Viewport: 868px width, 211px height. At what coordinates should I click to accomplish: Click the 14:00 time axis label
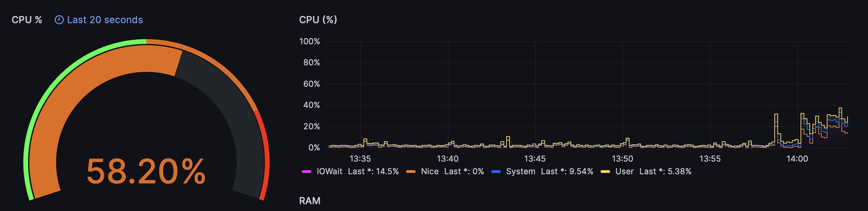(797, 159)
